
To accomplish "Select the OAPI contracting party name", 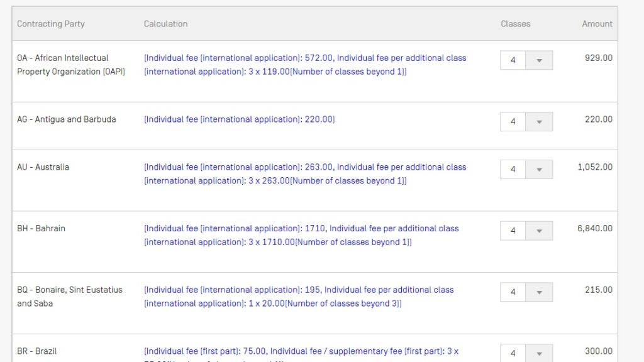I will [x=71, y=65].
